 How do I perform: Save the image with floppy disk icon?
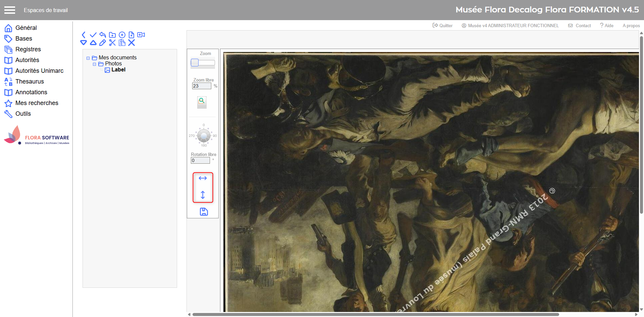coord(204,212)
